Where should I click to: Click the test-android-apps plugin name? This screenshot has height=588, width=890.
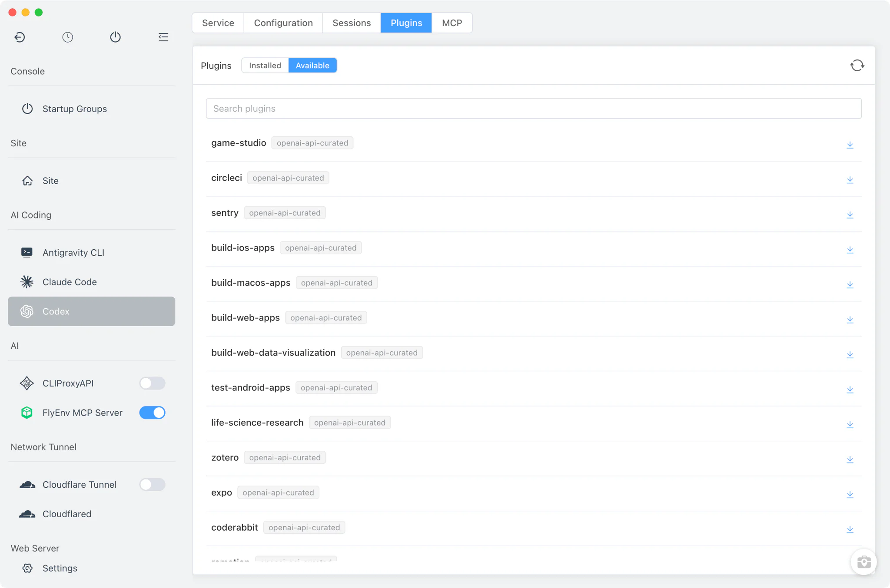tap(251, 387)
